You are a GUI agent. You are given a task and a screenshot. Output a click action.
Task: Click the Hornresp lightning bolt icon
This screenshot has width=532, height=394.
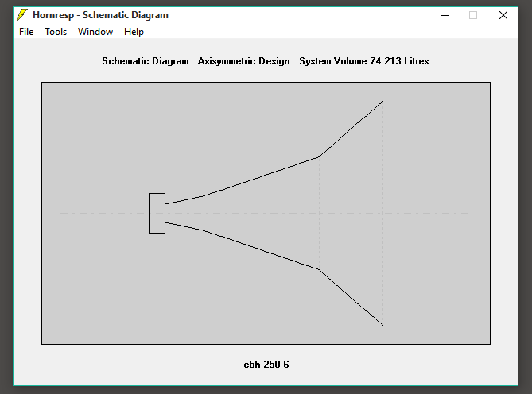(22, 15)
